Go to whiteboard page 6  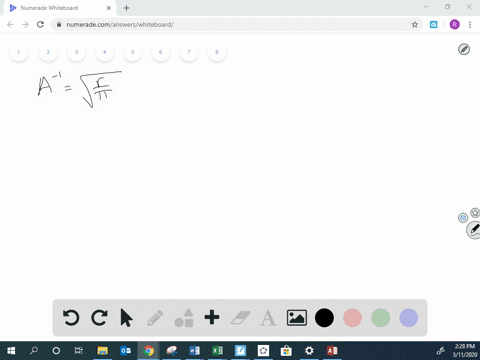click(x=161, y=52)
